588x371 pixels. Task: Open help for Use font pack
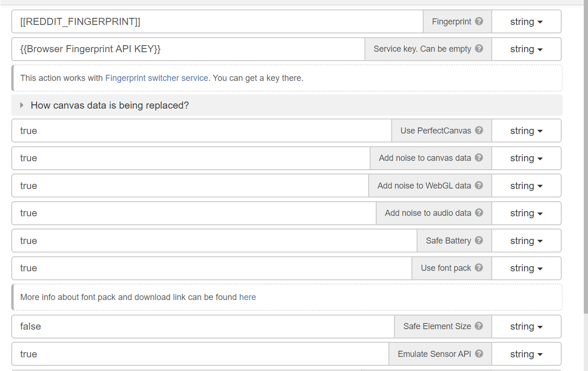(479, 268)
